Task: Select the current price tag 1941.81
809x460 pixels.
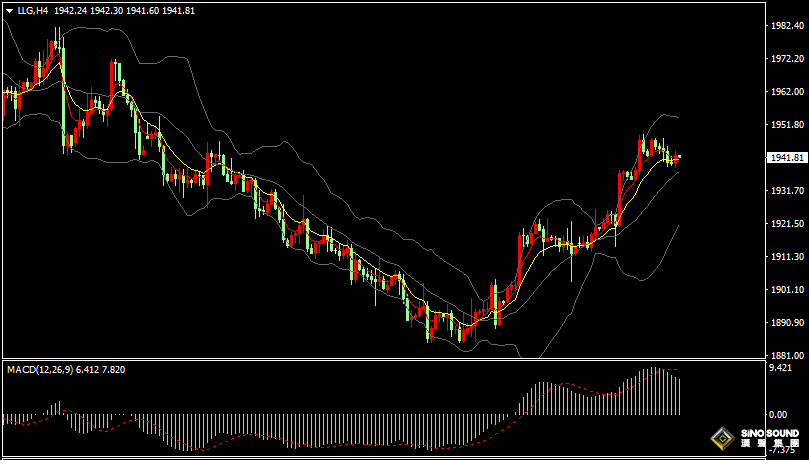Action: pos(786,158)
